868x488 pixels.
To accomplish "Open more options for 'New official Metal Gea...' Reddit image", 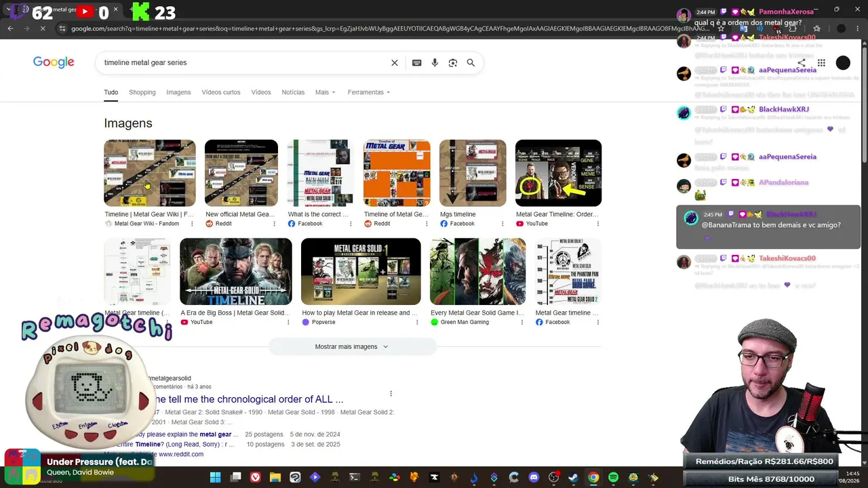I will point(274,224).
